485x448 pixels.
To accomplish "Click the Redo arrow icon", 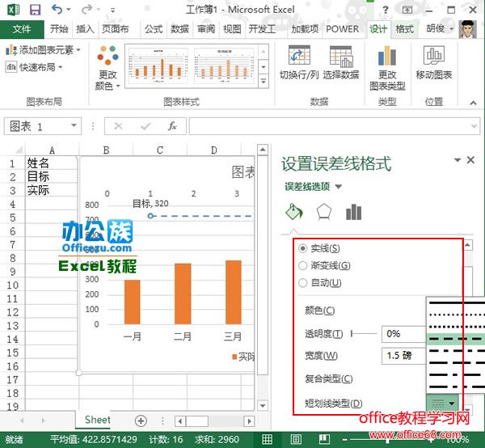I will pos(86,10).
